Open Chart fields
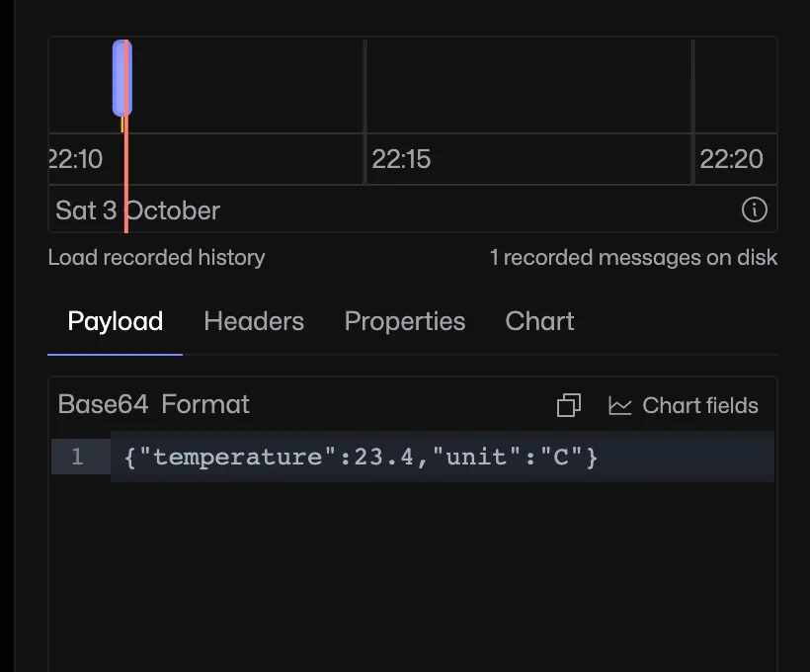Screen dimensions: 810x672 (x=684, y=406)
